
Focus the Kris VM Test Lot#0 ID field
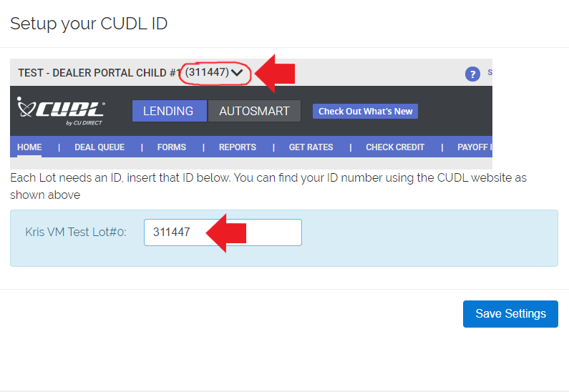pos(223,232)
